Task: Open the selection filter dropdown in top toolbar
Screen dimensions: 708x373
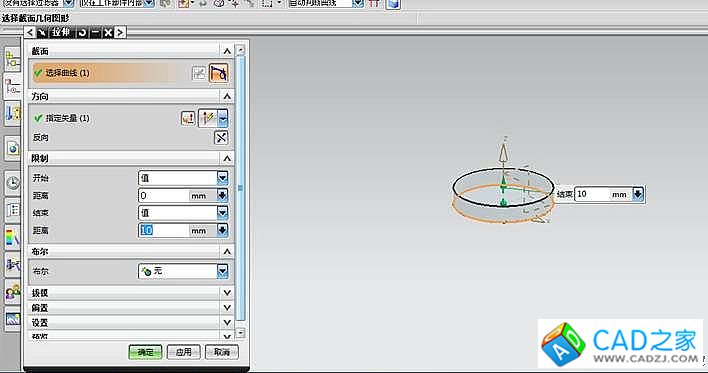Action: (x=68, y=4)
